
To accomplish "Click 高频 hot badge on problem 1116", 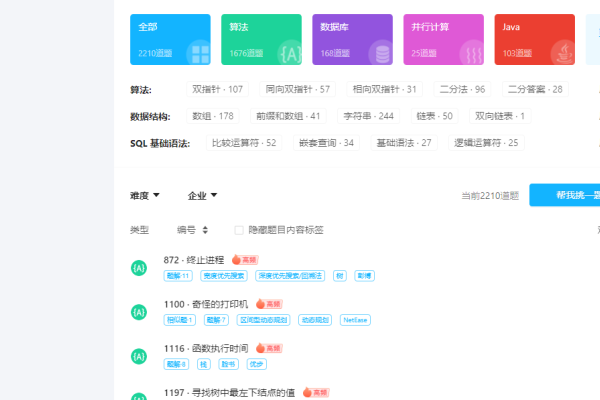I will [269, 348].
